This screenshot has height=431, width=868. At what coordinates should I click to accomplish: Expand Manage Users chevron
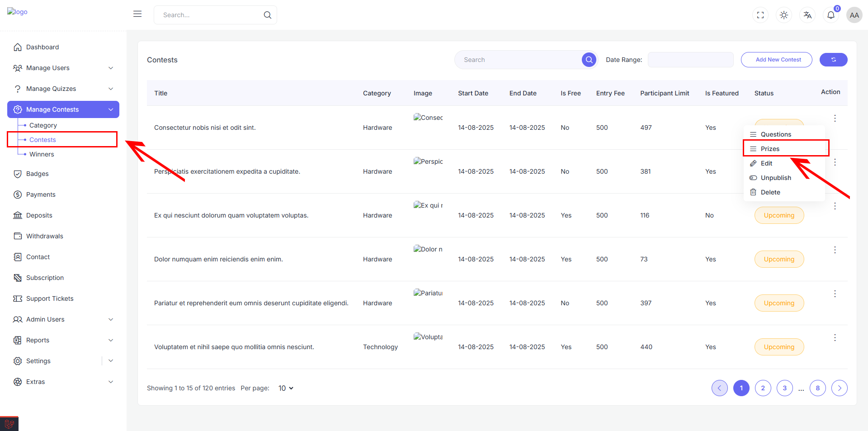[111, 68]
